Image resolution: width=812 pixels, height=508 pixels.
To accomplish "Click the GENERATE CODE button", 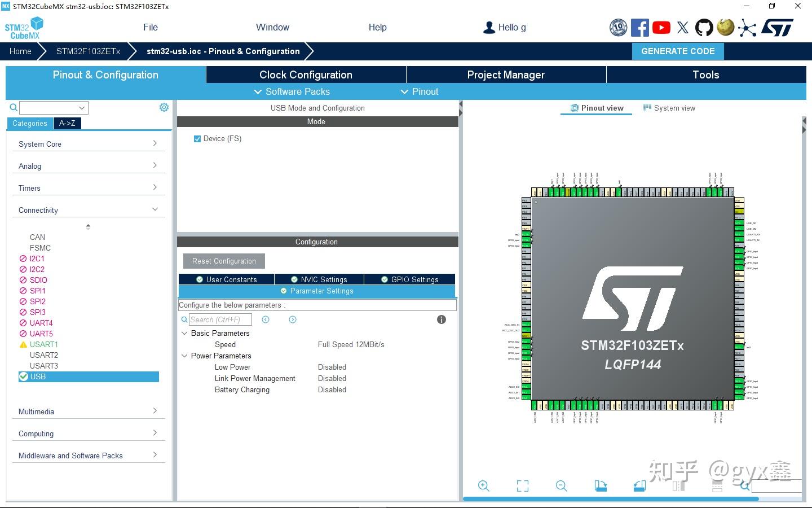I will (x=678, y=51).
